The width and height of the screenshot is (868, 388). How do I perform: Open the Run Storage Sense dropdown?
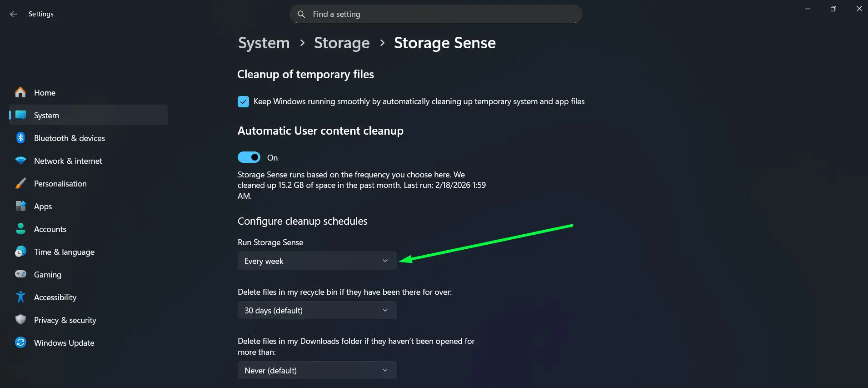[x=316, y=261]
